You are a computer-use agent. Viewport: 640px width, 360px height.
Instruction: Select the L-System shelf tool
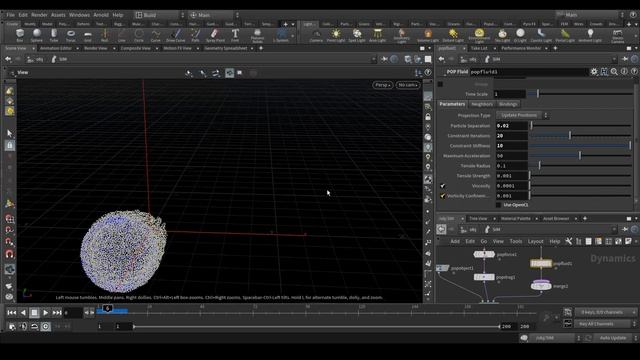pos(281,35)
